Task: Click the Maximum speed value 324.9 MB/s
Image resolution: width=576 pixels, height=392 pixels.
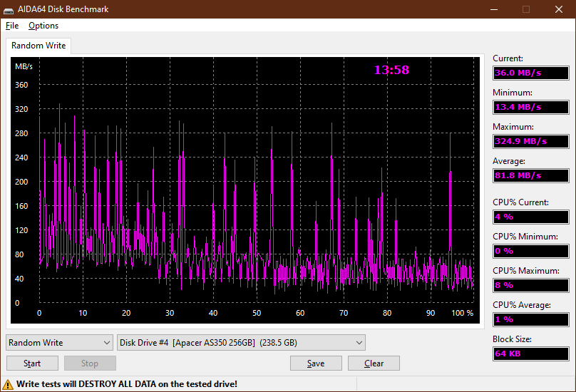Action: (531, 141)
